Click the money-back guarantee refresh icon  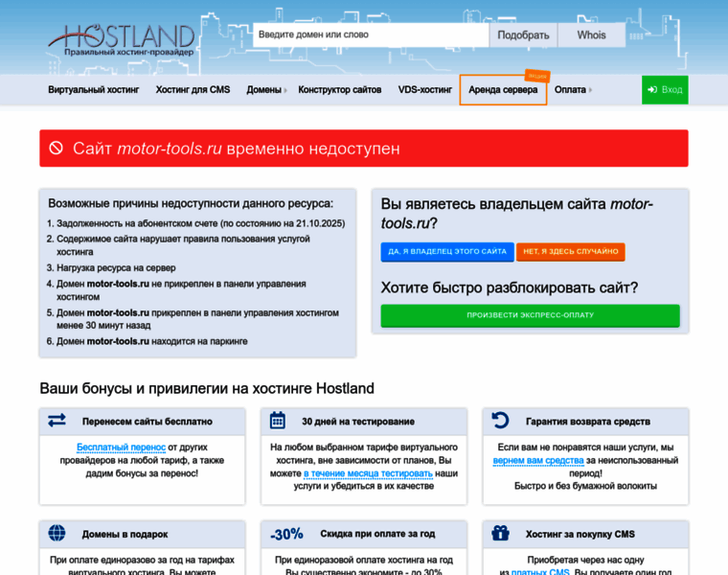(500, 421)
